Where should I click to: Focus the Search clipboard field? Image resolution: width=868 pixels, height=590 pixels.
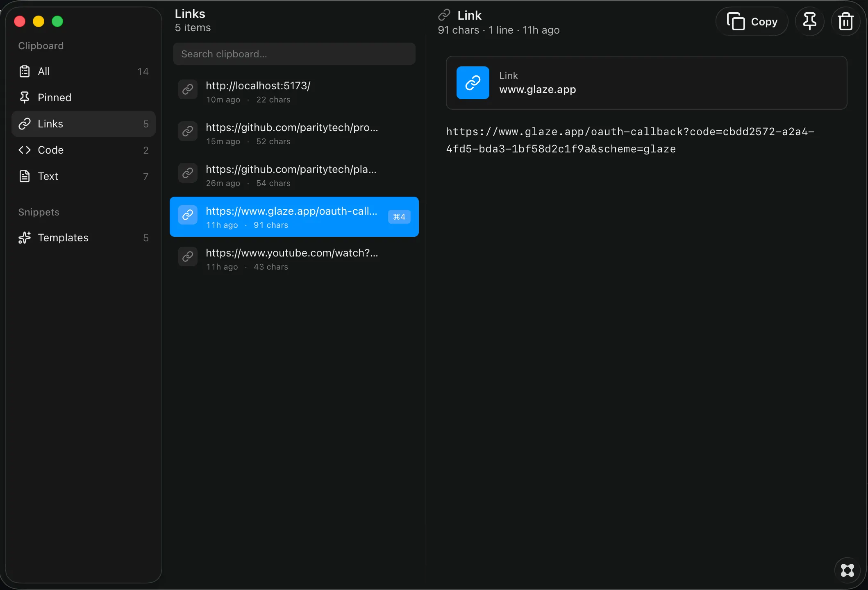tap(294, 54)
